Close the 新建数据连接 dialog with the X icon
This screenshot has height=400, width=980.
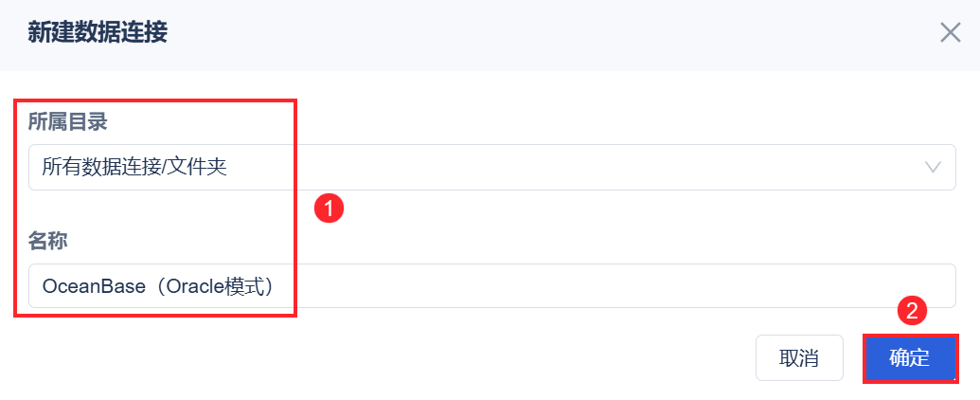point(950,32)
